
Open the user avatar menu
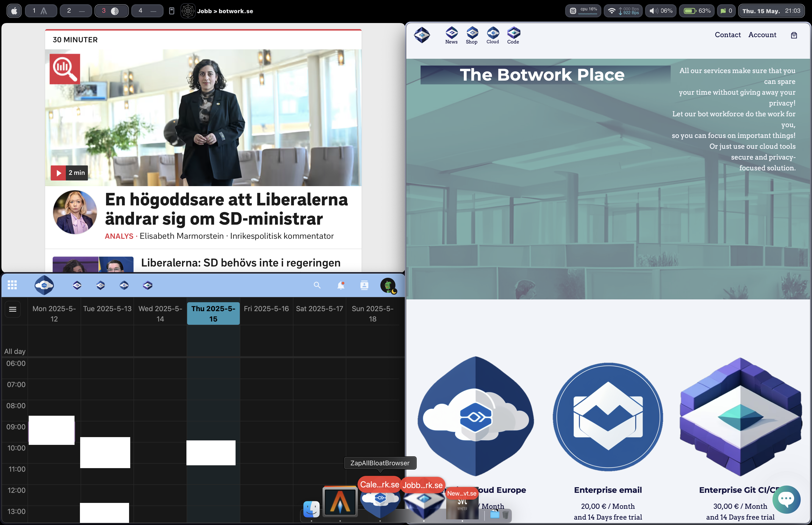[x=388, y=285]
